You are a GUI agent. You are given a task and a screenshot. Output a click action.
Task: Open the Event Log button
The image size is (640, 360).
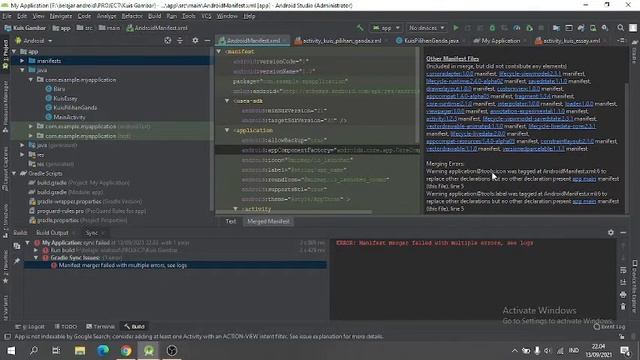609,327
